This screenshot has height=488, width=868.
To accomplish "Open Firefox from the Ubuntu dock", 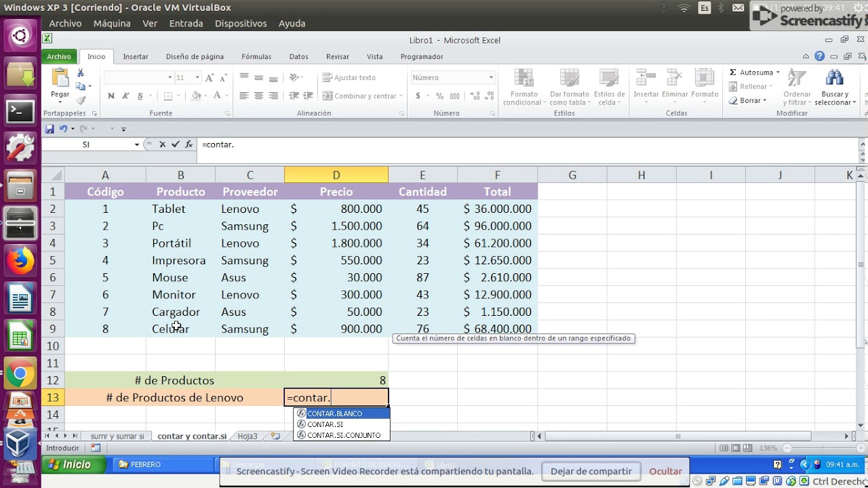I will 20,260.
